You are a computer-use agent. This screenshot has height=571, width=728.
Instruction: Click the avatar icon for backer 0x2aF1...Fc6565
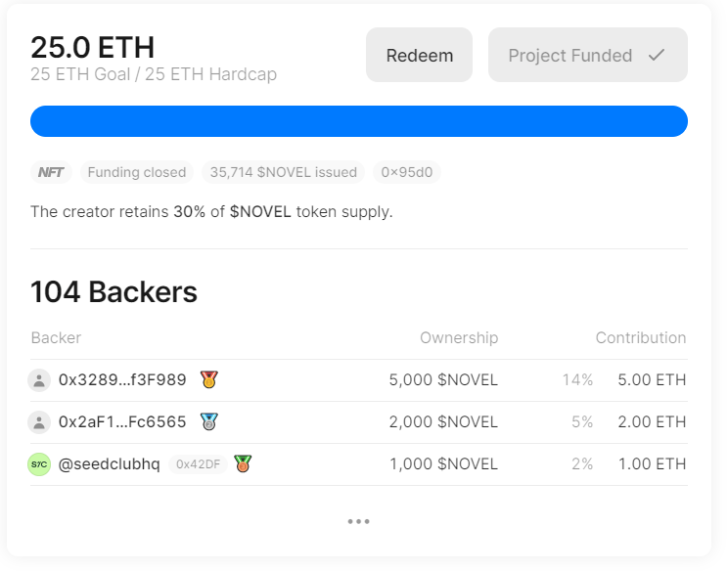39,422
